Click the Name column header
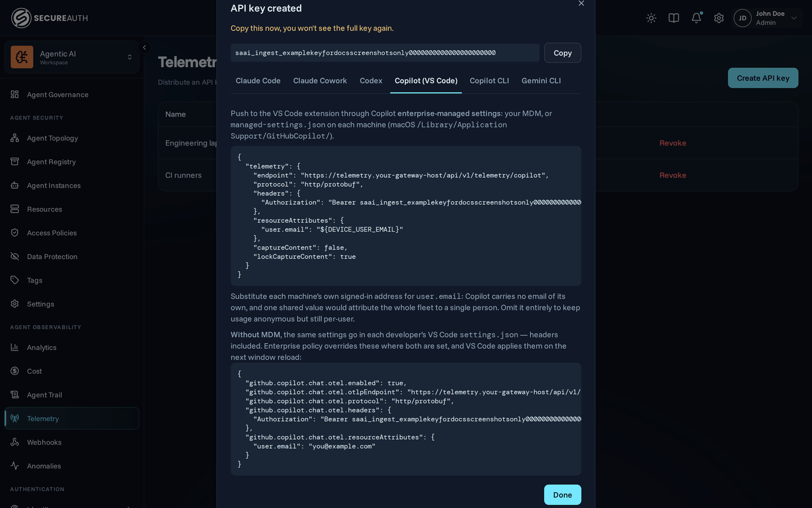The image size is (812, 508). pos(175,114)
